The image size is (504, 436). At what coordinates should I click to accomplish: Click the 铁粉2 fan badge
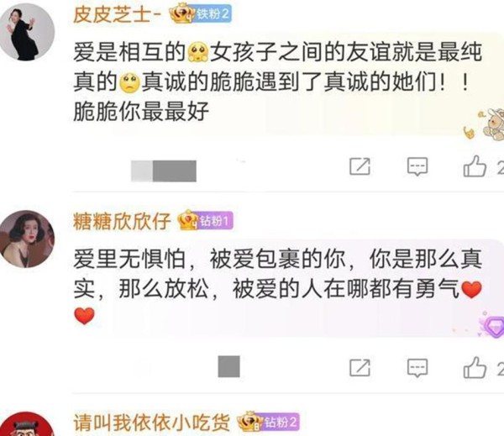click(x=201, y=14)
